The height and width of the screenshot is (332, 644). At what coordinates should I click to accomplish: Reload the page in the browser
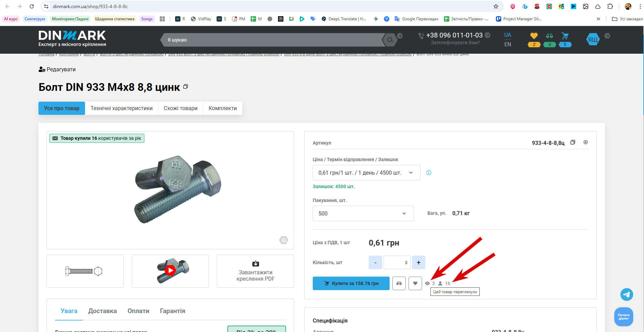[32, 6]
